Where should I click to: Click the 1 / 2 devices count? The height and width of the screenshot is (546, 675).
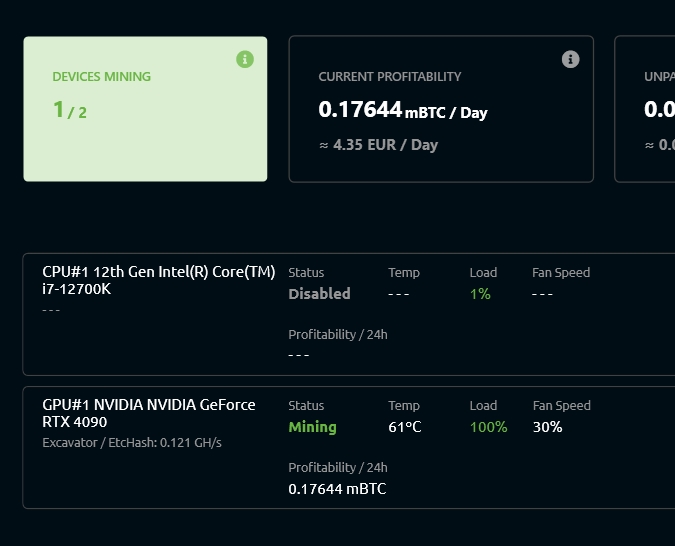coord(70,110)
